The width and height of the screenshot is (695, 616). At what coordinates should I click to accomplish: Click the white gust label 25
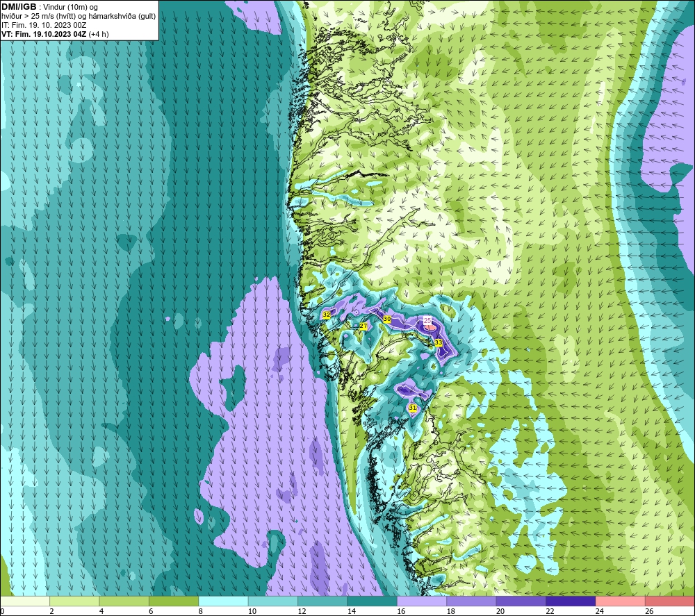click(427, 320)
